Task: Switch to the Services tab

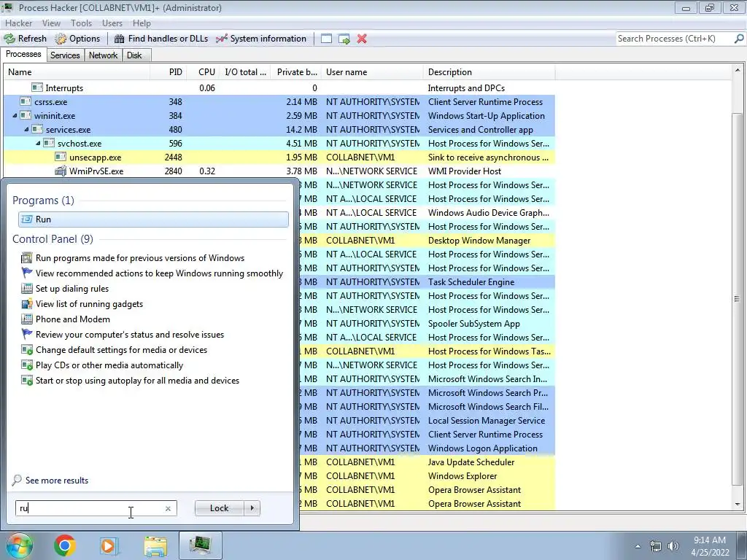Action: click(65, 55)
